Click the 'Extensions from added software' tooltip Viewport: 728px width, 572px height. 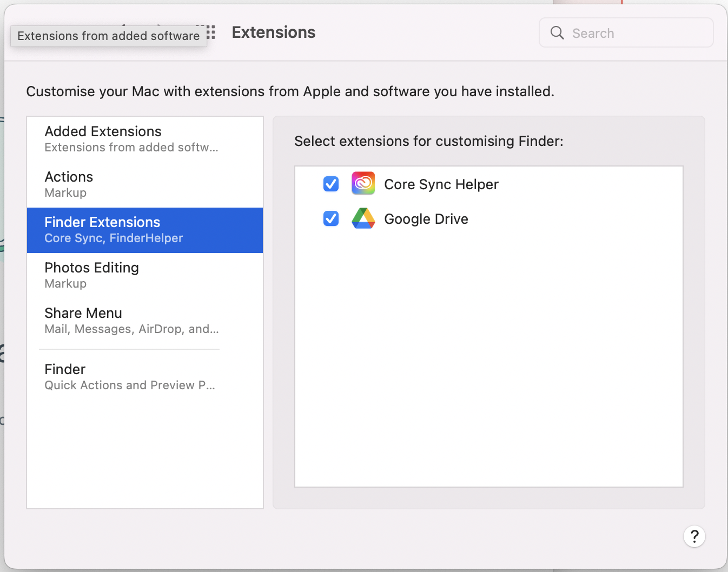pos(108,36)
